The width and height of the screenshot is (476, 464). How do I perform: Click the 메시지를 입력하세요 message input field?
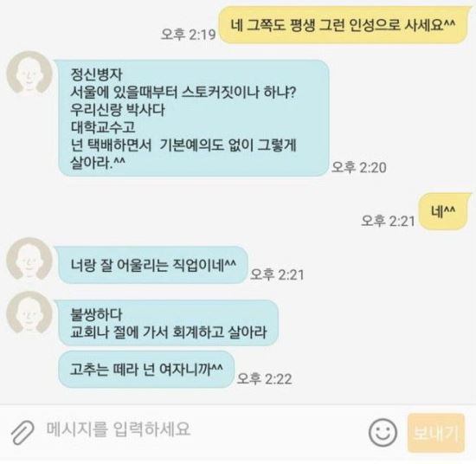pyautogui.click(x=201, y=429)
